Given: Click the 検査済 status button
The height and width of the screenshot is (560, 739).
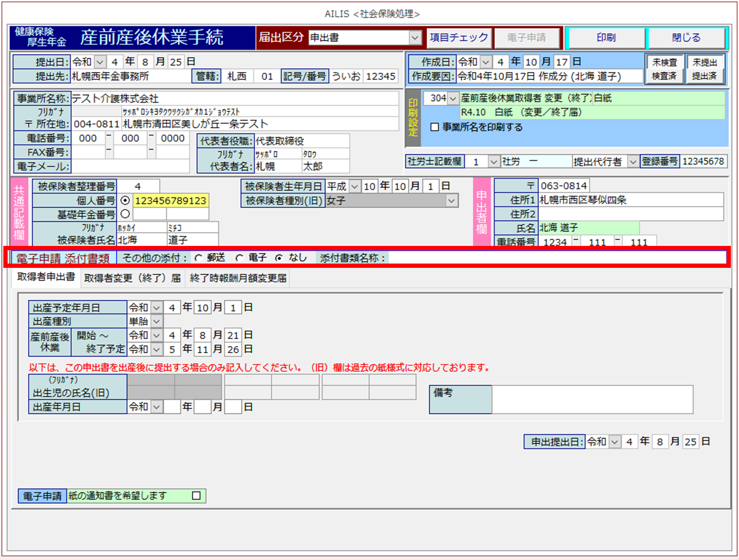Looking at the screenshot, I should coord(665,76).
